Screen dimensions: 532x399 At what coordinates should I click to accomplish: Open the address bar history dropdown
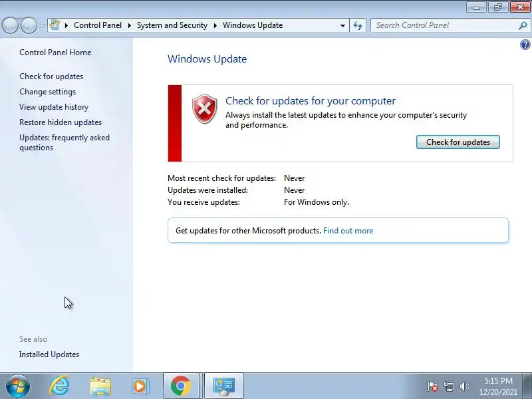[x=342, y=25]
